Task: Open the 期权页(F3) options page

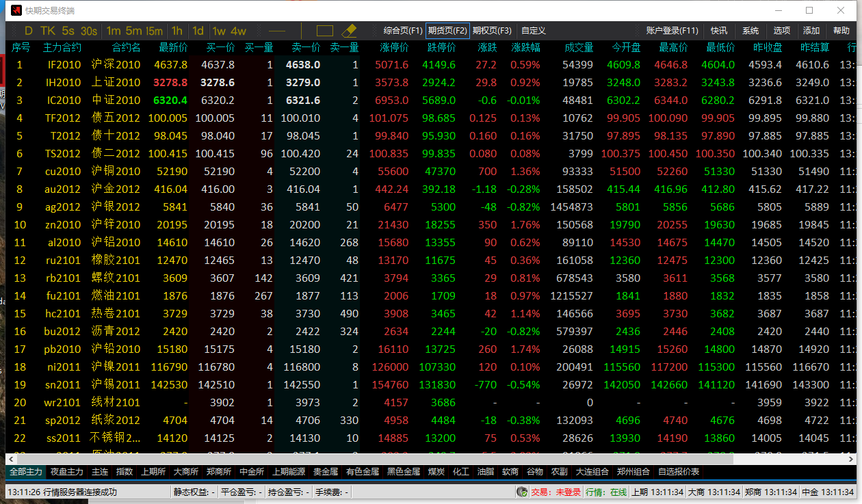Action: (x=492, y=31)
